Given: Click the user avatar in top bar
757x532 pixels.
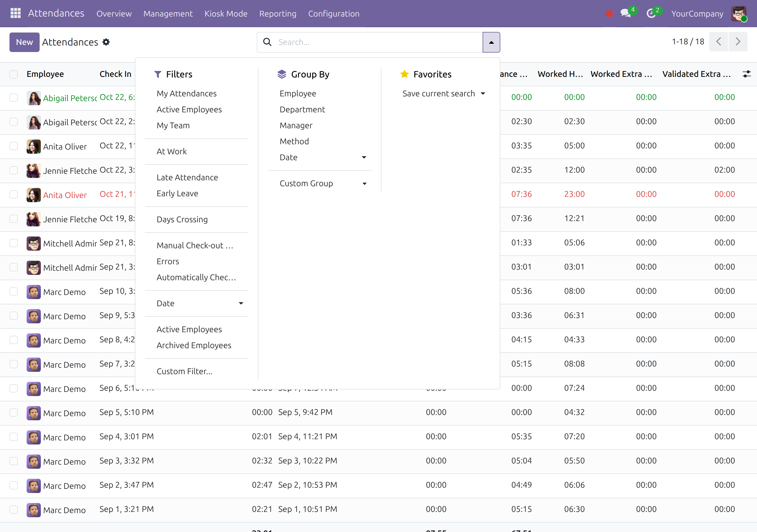Looking at the screenshot, I should tap(739, 14).
